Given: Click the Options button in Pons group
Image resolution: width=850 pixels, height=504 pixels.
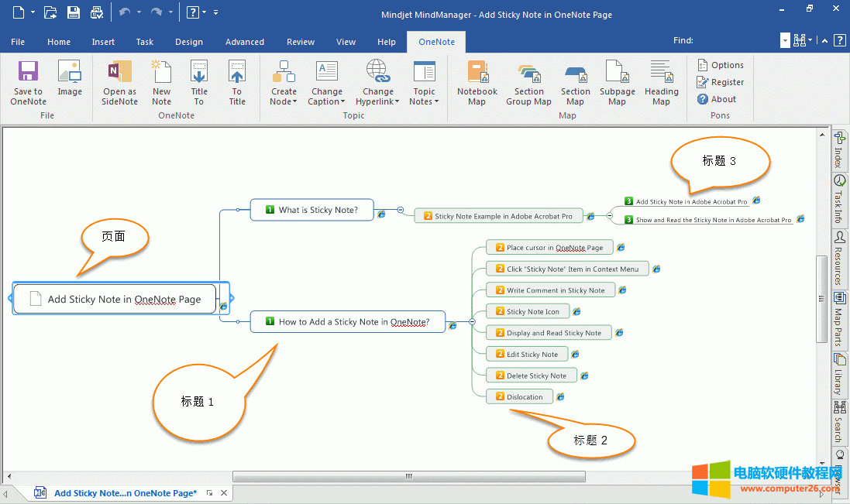Looking at the screenshot, I should [x=721, y=65].
